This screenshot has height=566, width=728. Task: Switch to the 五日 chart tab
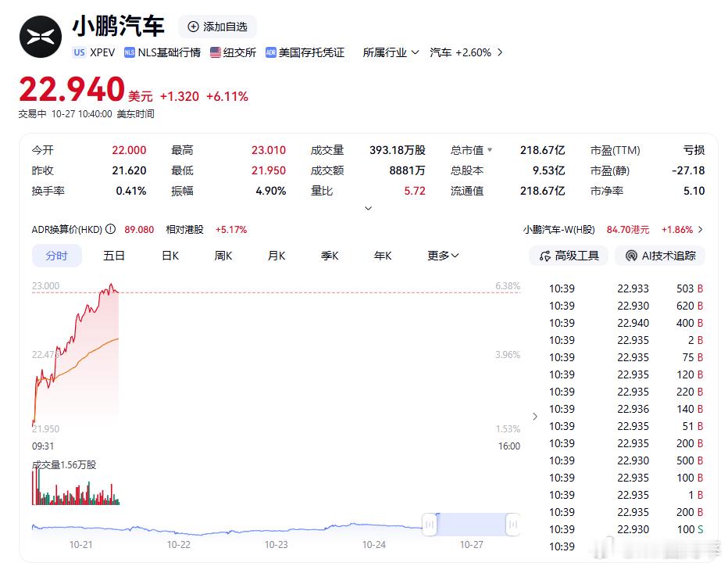113,256
